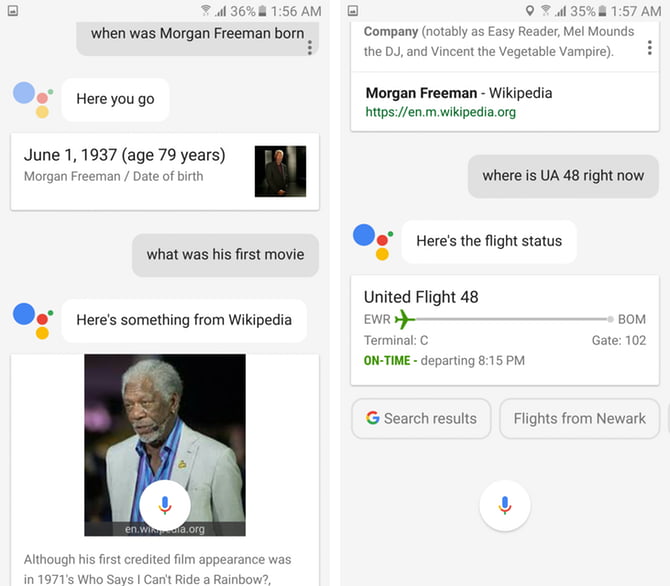Tap the BOM airport code
Viewport: 670px width, 586px height.
632,319
